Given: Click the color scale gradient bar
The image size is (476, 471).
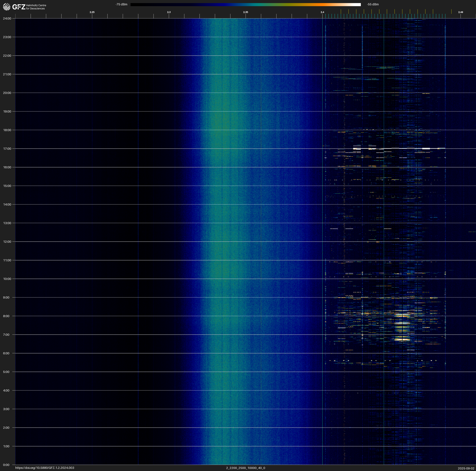Looking at the screenshot, I should pyautogui.click(x=245, y=4).
